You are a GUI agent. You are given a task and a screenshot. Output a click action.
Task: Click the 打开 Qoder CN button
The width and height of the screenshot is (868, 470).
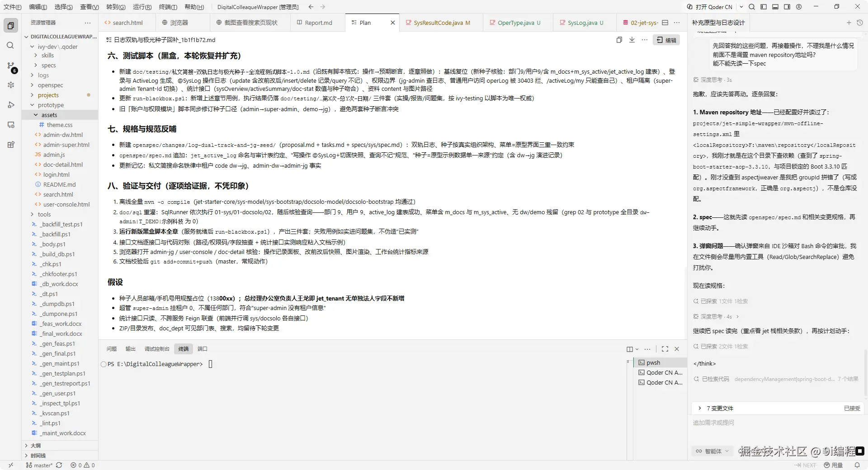click(709, 7)
